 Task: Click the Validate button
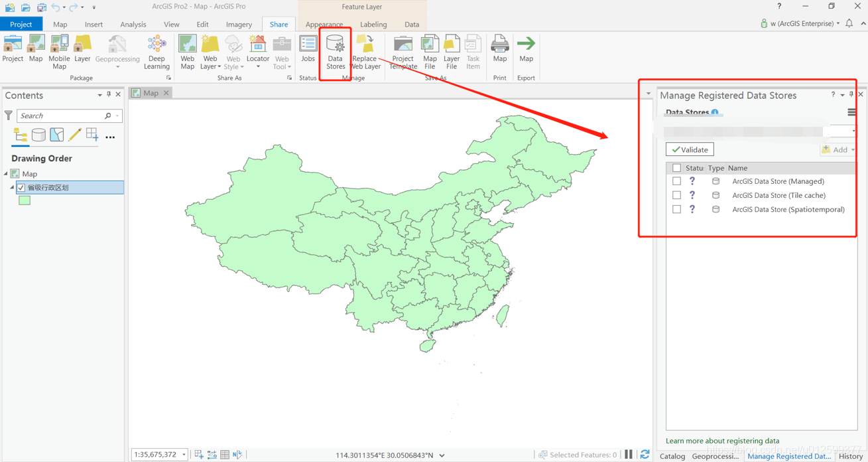click(x=690, y=150)
